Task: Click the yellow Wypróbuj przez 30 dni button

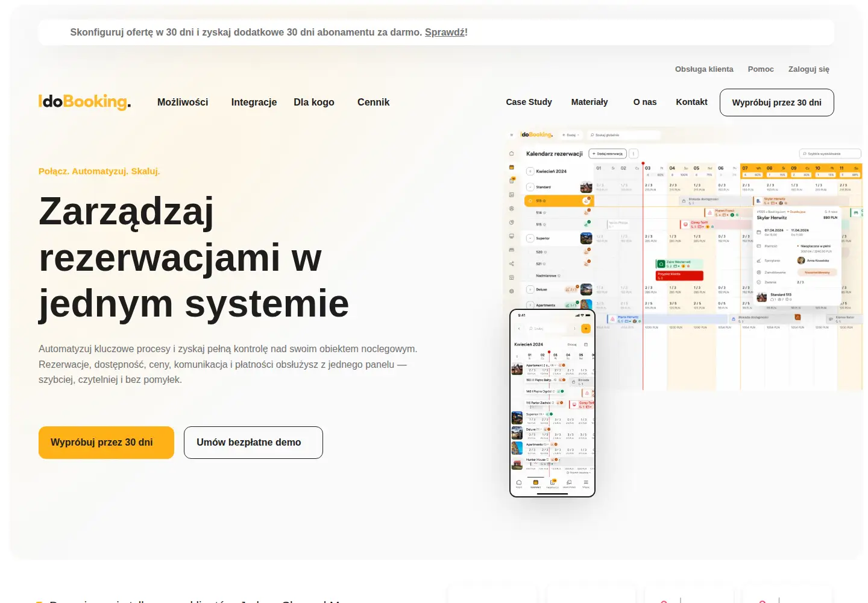Action: [106, 443]
